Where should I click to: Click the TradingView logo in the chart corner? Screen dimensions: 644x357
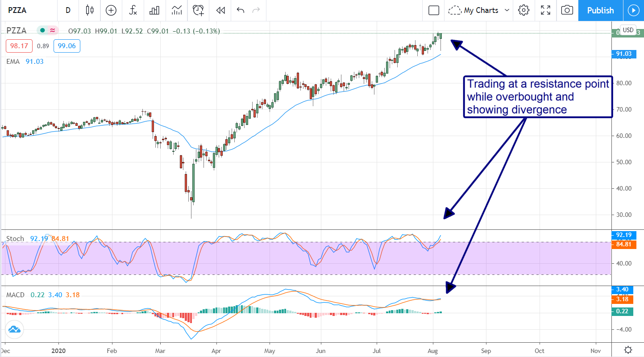[x=14, y=330]
